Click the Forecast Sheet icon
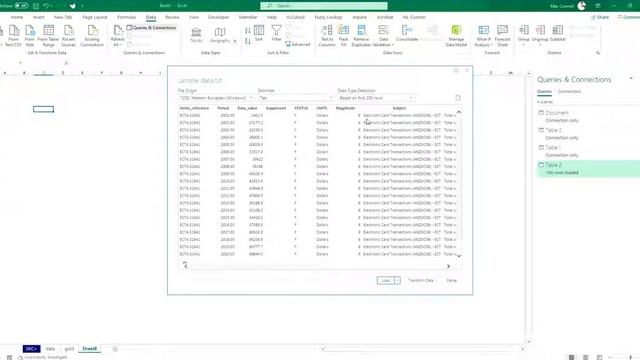The width and height of the screenshot is (640, 360). tap(502, 36)
